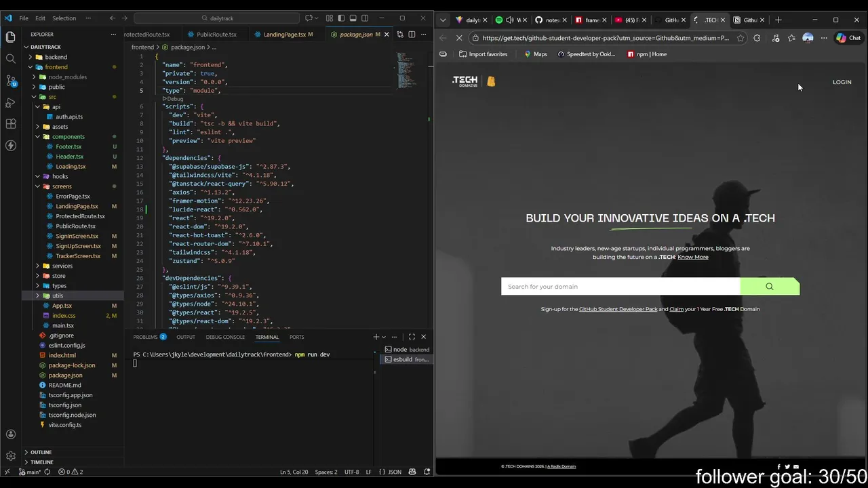Toggle the panel layout icon in title bar

pos(353,18)
